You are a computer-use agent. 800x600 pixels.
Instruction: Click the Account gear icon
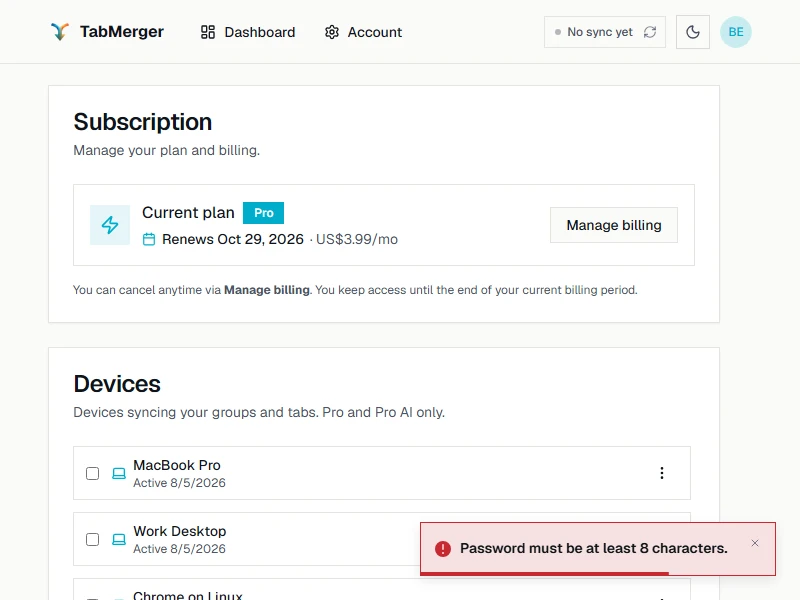(x=332, y=32)
